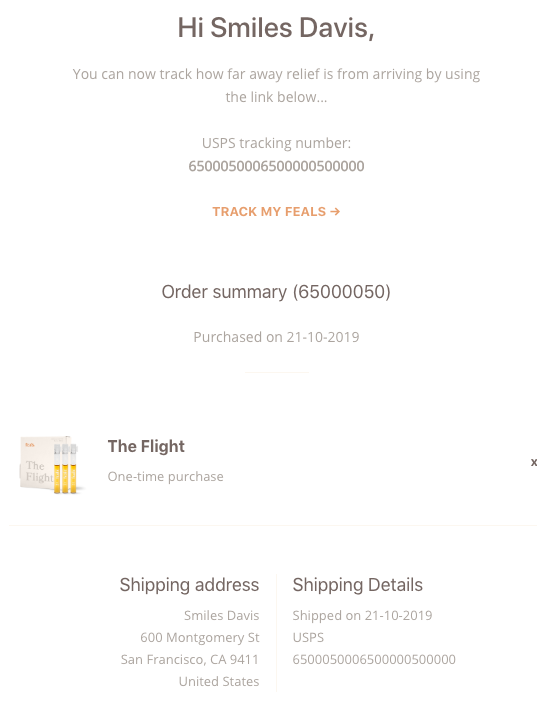This screenshot has width=537, height=712.
Task: Open The Flight product thumbnail image
Action: pyautogui.click(x=52, y=465)
